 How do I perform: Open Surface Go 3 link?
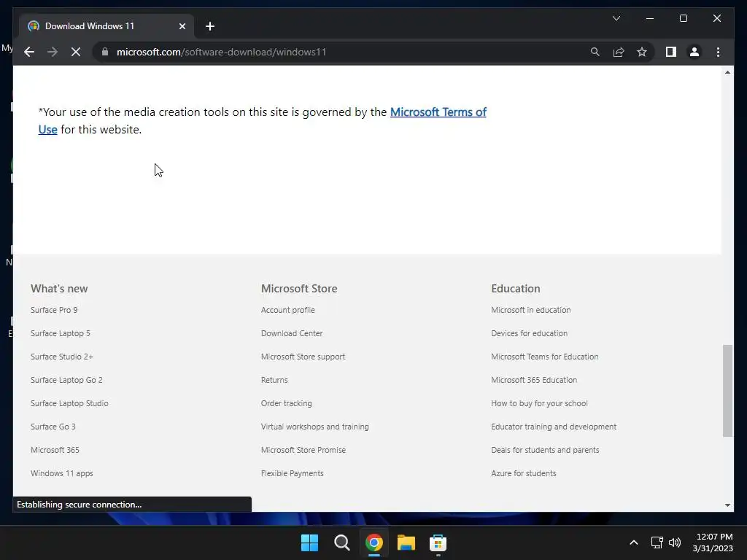tap(53, 427)
